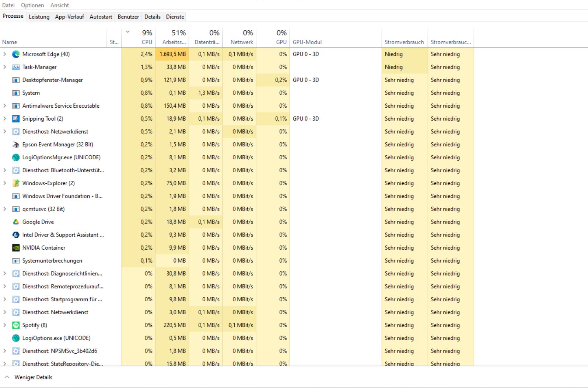This screenshot has width=588, height=388.
Task: Click the LogiOptionsMgr.exe process icon
Action: [x=16, y=157]
